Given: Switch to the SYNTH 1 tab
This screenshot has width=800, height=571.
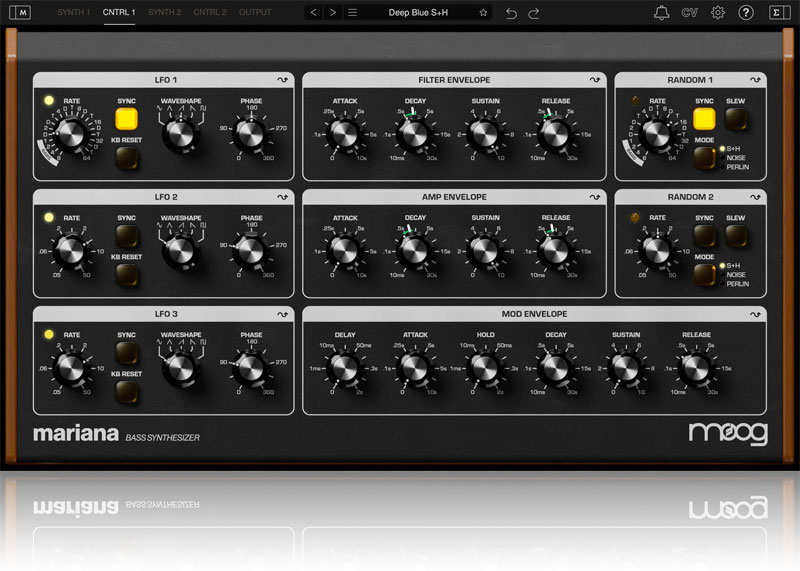Looking at the screenshot, I should 73,13.
